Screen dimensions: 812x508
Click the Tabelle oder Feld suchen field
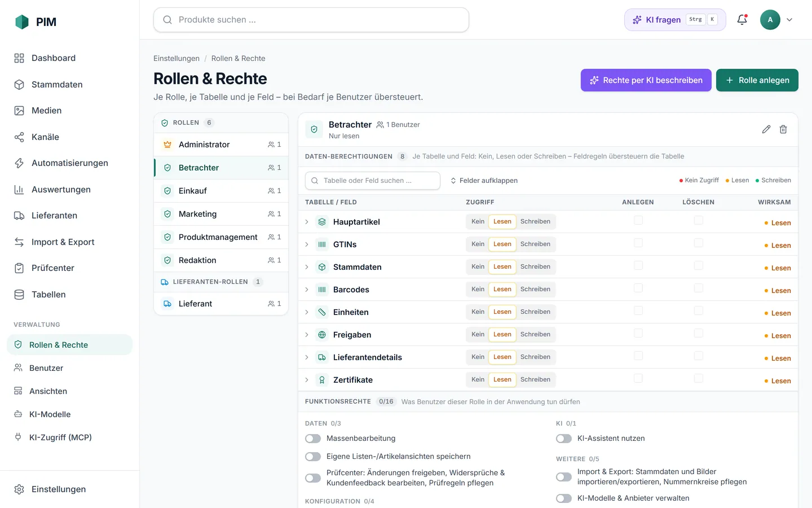click(x=373, y=181)
